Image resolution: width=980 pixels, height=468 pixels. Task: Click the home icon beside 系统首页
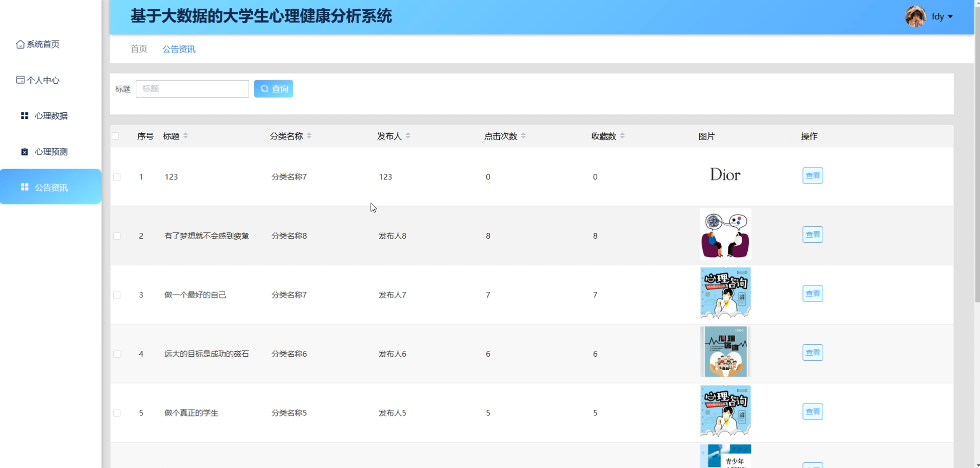(20, 44)
